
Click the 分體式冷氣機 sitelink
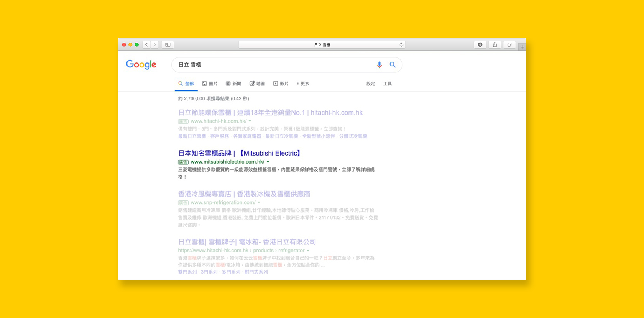point(353,136)
